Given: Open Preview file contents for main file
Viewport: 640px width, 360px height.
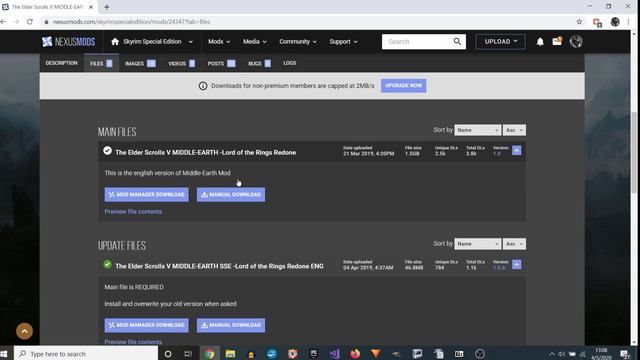Looking at the screenshot, I should point(133,212).
